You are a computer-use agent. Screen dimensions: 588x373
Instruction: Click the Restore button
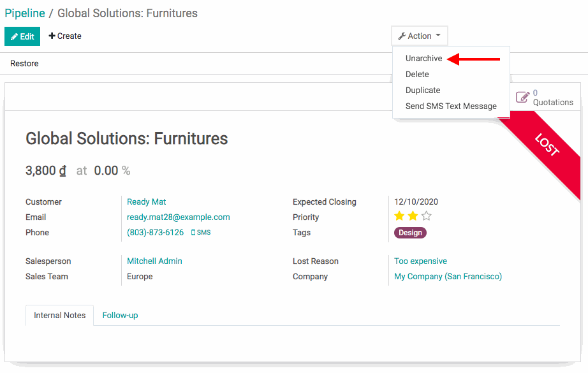tap(24, 64)
